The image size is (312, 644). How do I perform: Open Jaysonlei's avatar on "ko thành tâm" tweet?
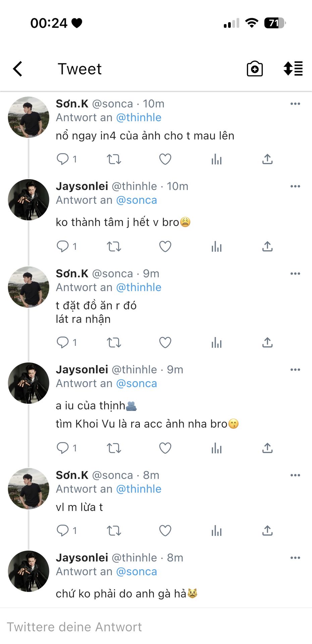pyautogui.click(x=29, y=200)
